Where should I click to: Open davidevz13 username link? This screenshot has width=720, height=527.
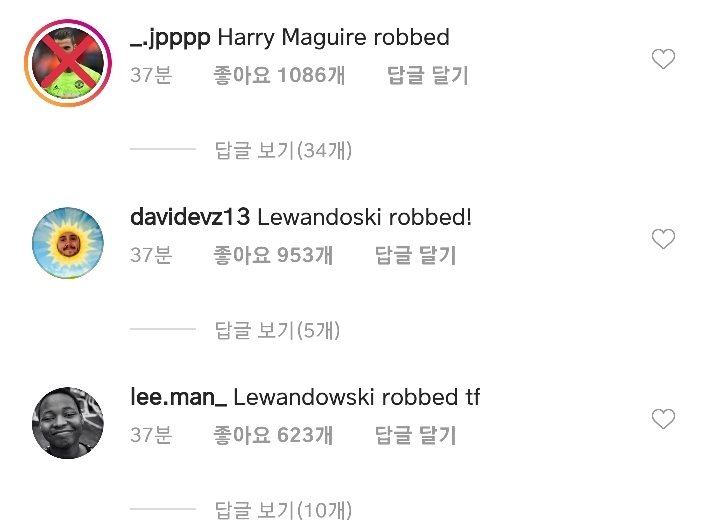(190, 217)
